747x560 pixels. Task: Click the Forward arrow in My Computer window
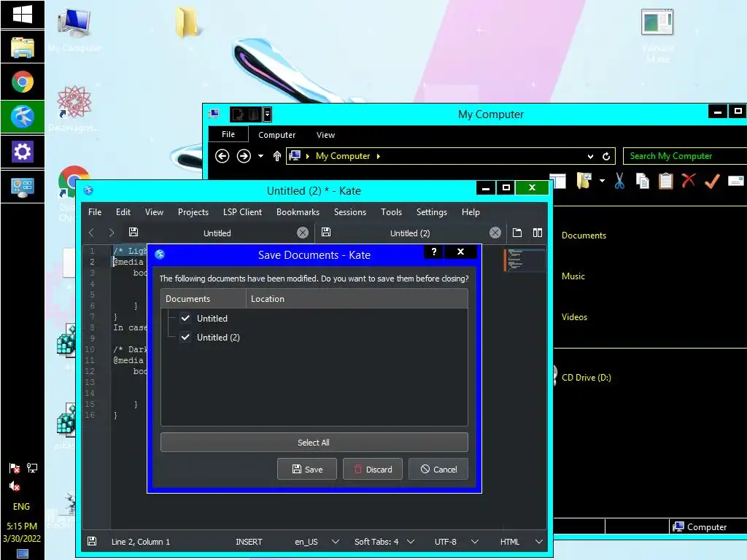[x=244, y=156]
